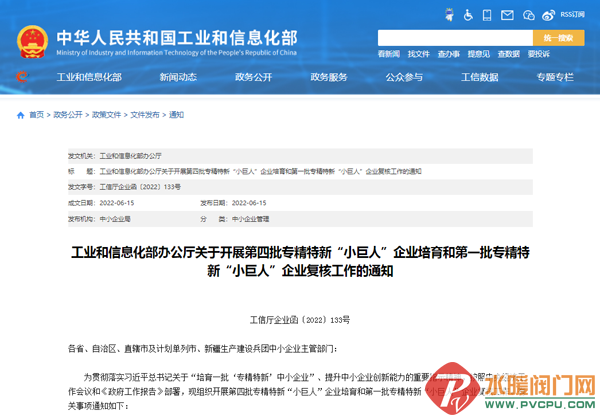The image size is (600, 419).
Task: Click 发文机关 工业和信息化部办公厅 row
Action: [x=300, y=156]
